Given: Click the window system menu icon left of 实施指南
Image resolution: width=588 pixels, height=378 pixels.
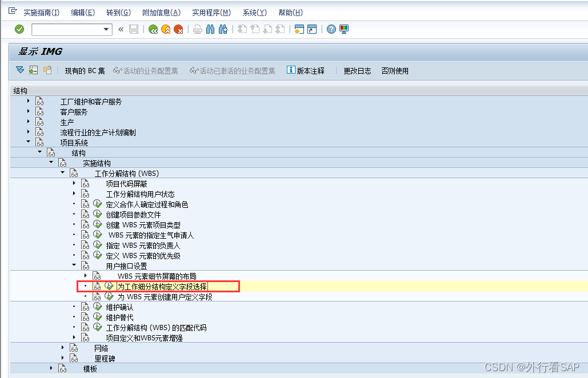Looking at the screenshot, I should [x=13, y=11].
